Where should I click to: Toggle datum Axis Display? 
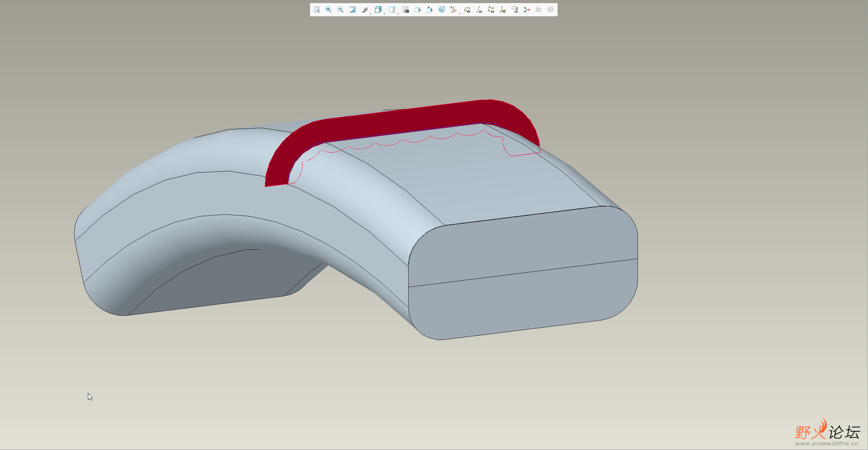(x=479, y=10)
